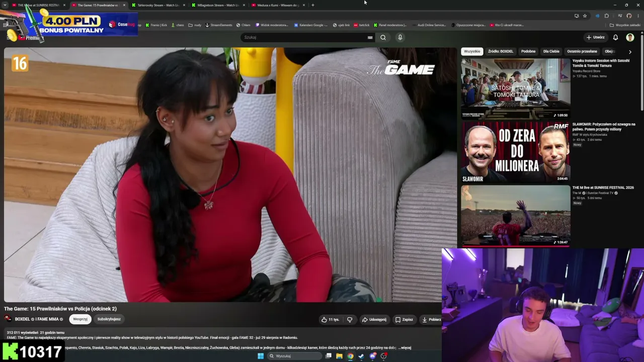The image size is (644, 362).
Task: Open OBS Studio from the taskbar
Action: pos(383,356)
